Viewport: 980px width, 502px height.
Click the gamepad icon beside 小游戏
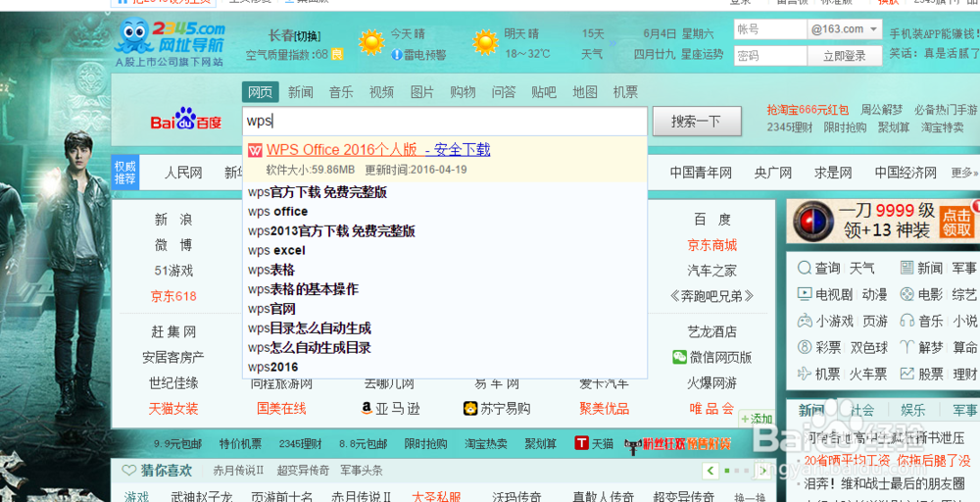805,321
